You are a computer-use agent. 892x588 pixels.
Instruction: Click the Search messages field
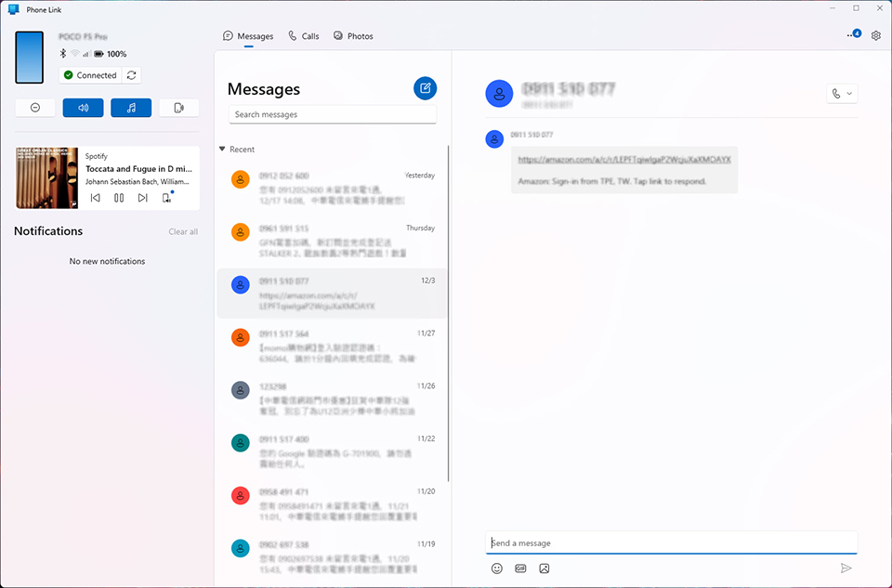(332, 113)
